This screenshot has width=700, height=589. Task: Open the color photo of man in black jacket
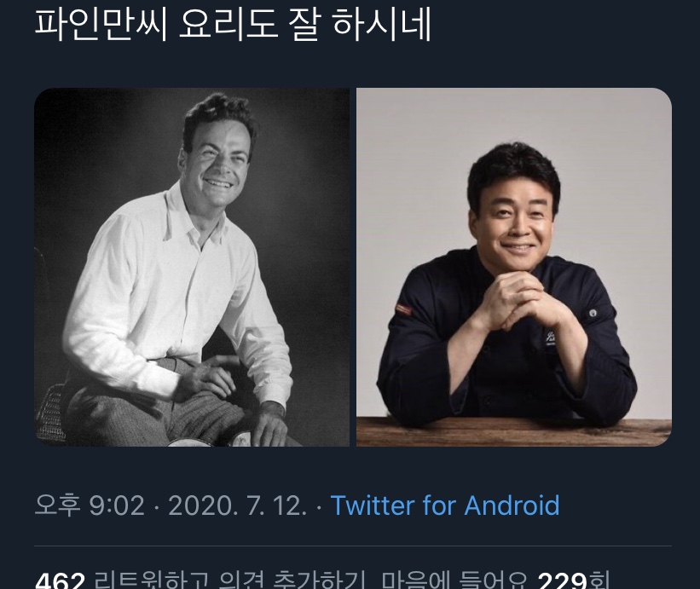[x=514, y=267]
